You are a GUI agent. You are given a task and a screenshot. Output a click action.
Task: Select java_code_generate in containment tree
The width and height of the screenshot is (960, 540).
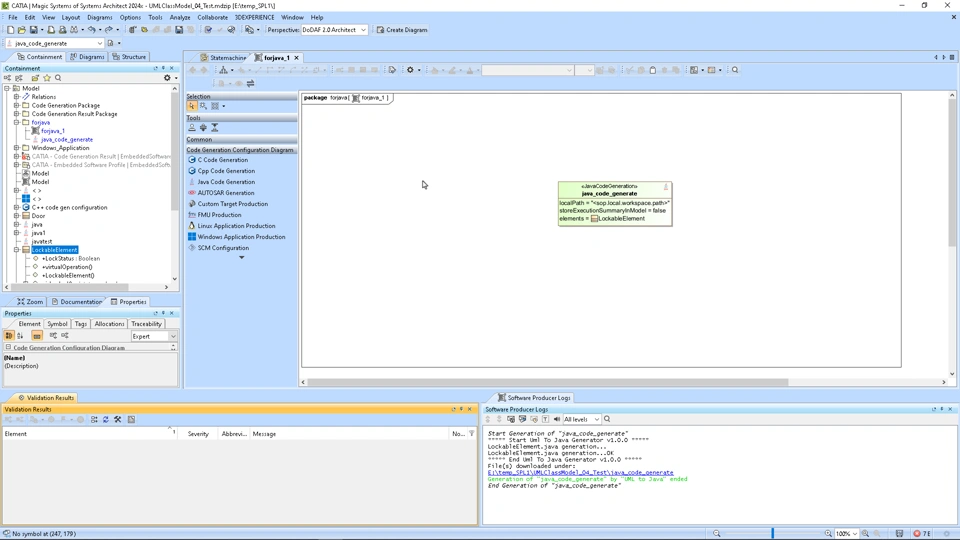click(x=67, y=140)
